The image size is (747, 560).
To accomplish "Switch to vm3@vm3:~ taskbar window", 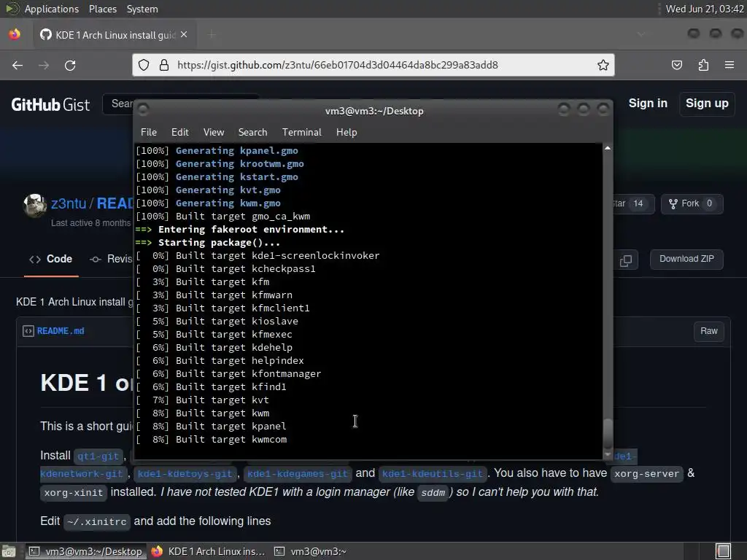I will click(311, 551).
